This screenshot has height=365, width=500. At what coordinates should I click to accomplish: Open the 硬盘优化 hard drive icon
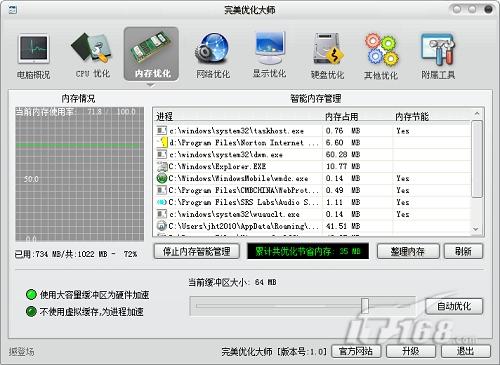327,49
